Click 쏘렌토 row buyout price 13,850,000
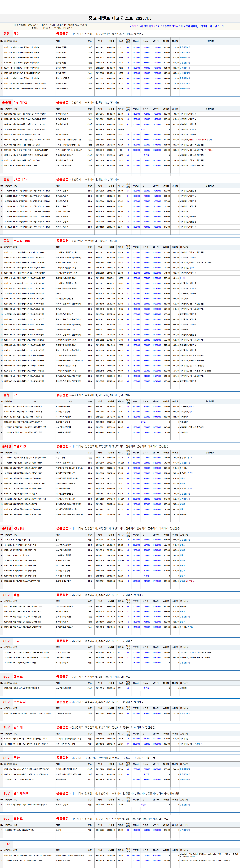 pos(157,861)
